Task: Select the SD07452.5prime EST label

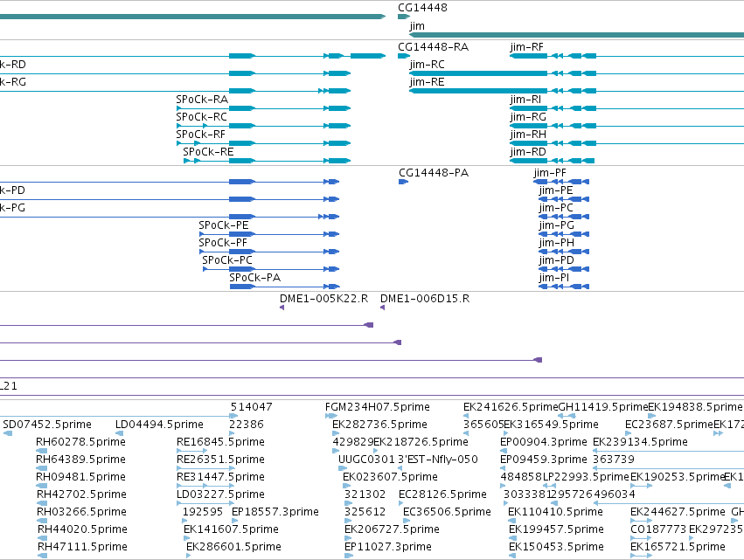Action: click(x=47, y=425)
